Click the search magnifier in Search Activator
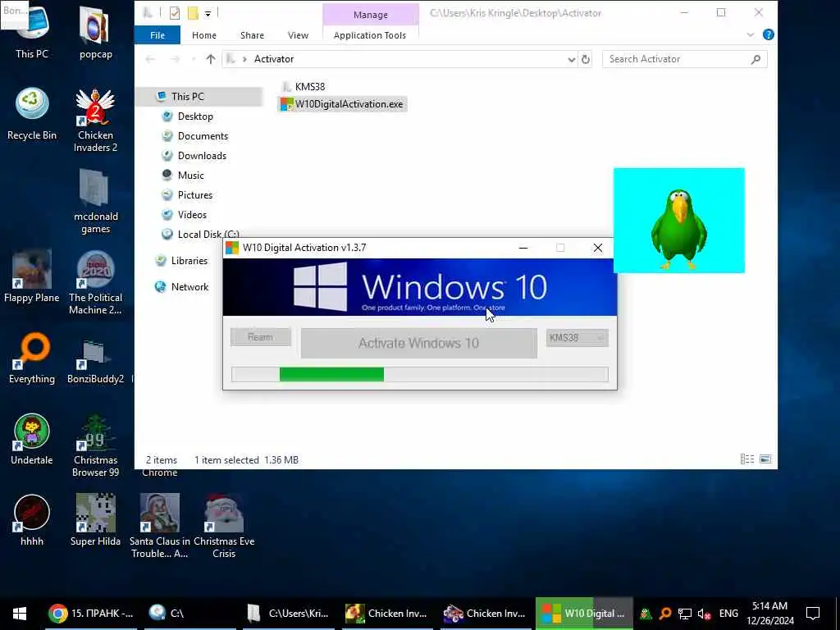Screen dimensions: 840x630 point(756,59)
